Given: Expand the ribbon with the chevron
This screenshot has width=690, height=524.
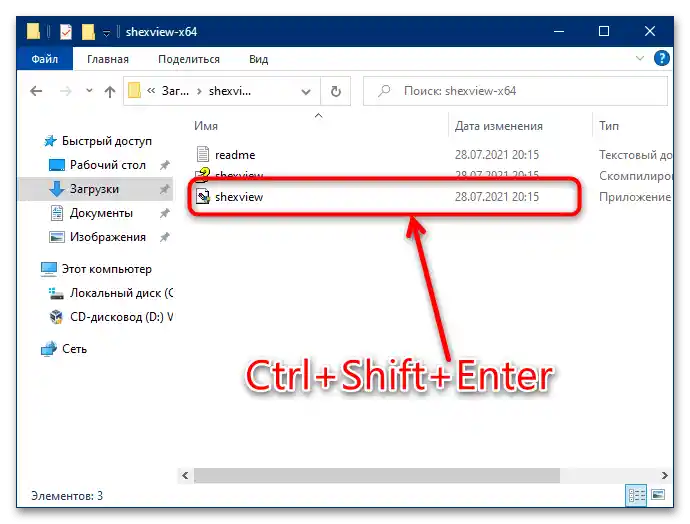Looking at the screenshot, I should 640,58.
